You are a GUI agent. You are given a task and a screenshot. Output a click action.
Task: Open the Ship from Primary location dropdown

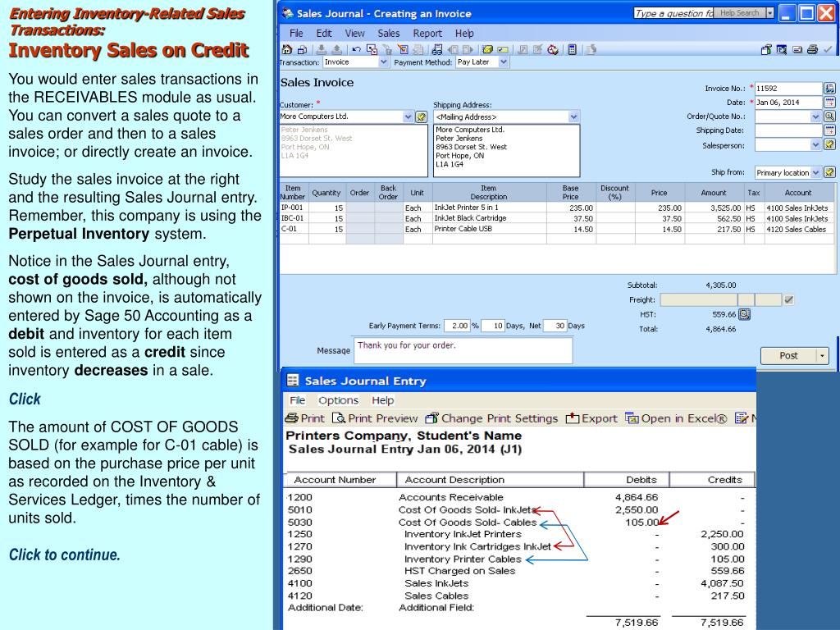[815, 172]
